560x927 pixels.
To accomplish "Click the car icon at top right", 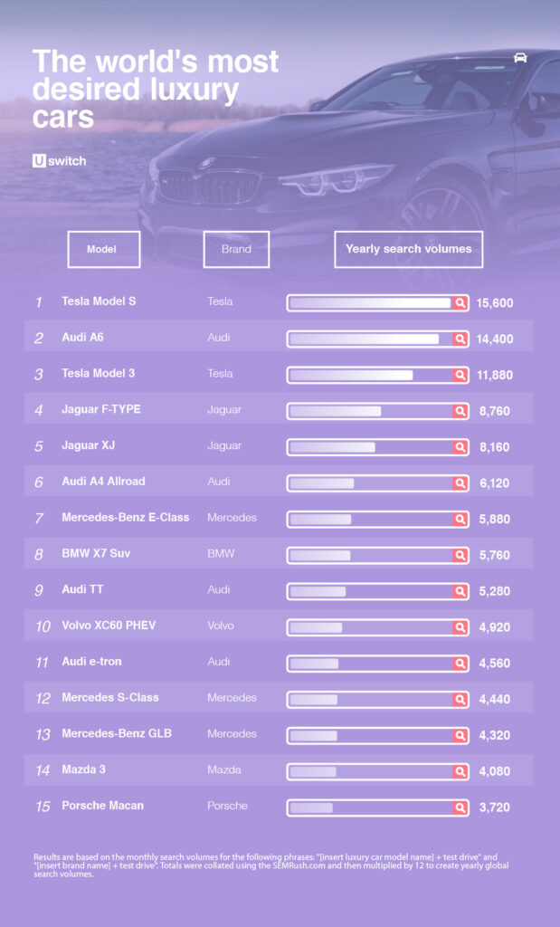I will pyautogui.click(x=520, y=57).
